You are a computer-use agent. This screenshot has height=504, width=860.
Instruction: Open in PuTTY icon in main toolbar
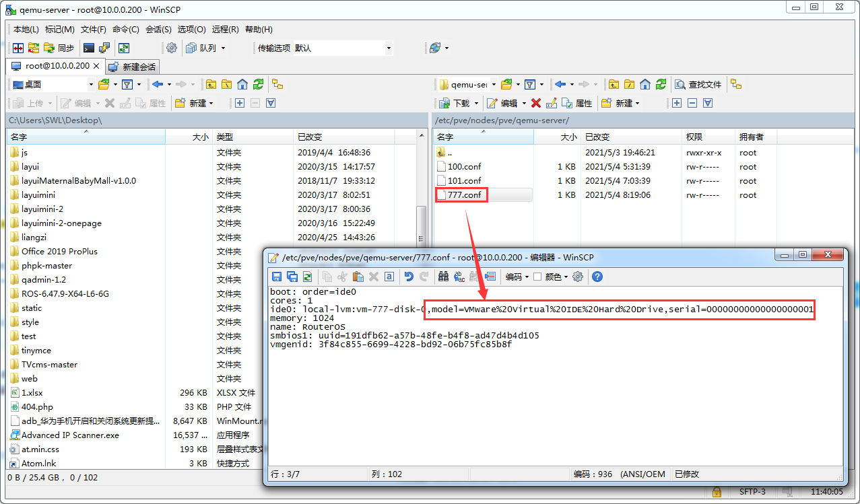click(x=104, y=48)
